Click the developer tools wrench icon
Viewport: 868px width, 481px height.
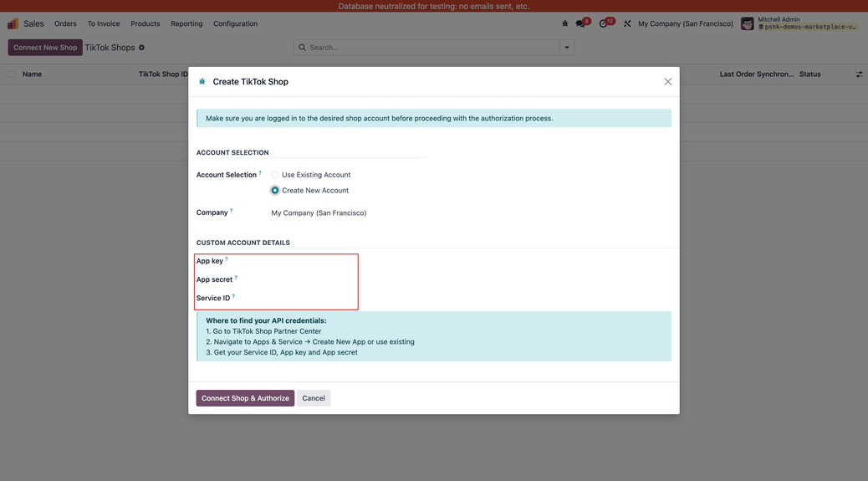point(627,23)
